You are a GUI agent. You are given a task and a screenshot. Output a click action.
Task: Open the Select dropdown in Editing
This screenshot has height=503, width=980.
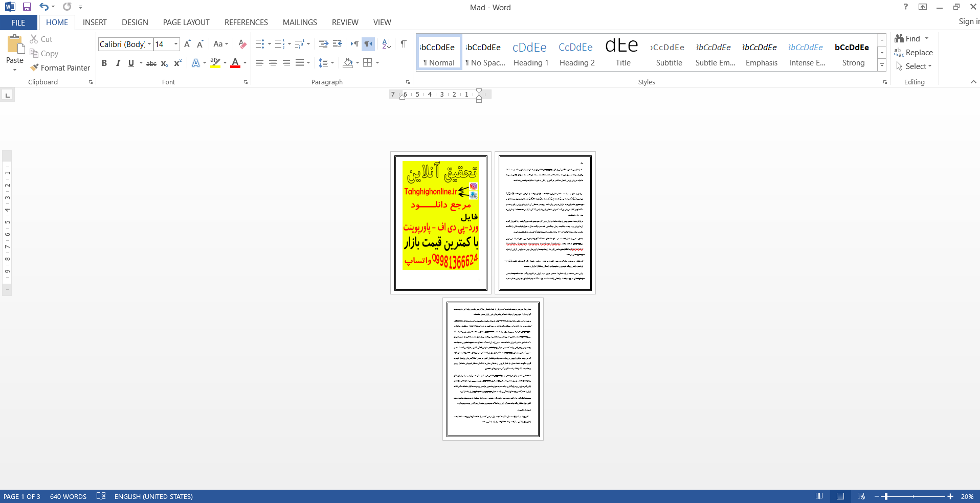[x=914, y=66]
